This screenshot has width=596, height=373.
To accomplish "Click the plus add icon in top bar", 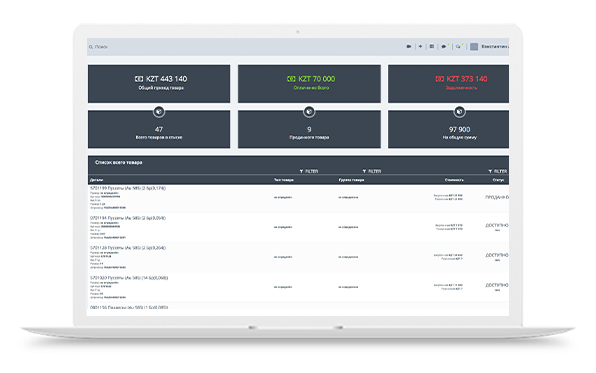I will click(x=420, y=46).
